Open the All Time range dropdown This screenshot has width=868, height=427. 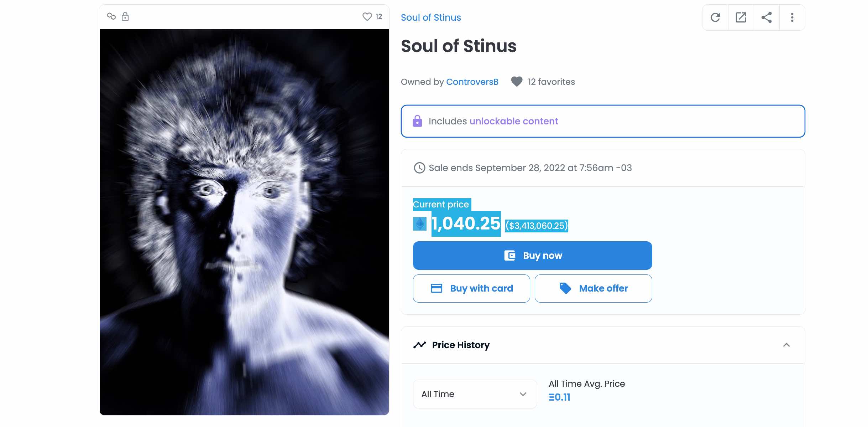pyautogui.click(x=475, y=394)
